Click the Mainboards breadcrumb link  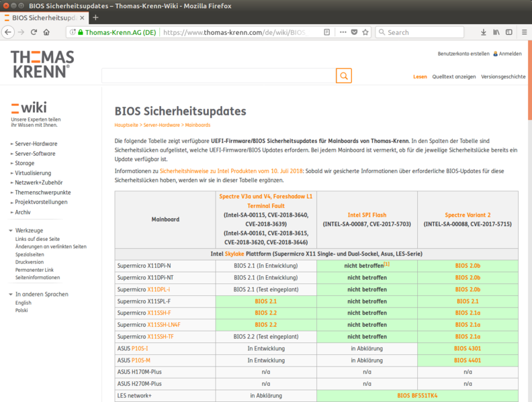(x=197, y=125)
